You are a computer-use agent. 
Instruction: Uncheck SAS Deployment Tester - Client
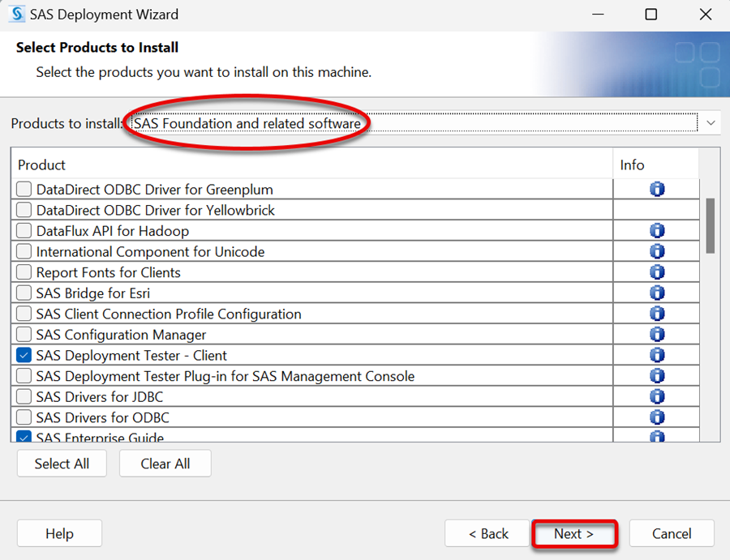24,355
